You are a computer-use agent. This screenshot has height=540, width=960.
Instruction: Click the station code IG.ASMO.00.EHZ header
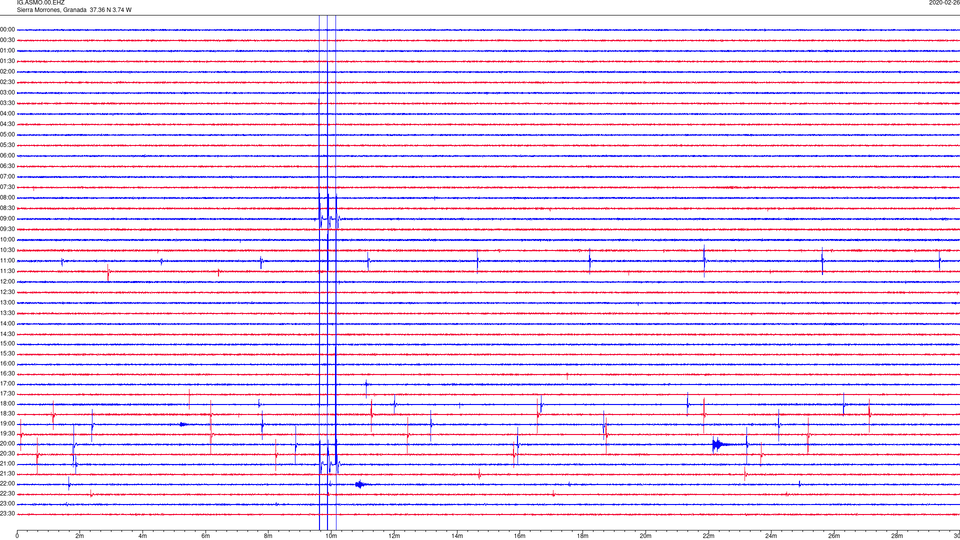click(x=40, y=2)
